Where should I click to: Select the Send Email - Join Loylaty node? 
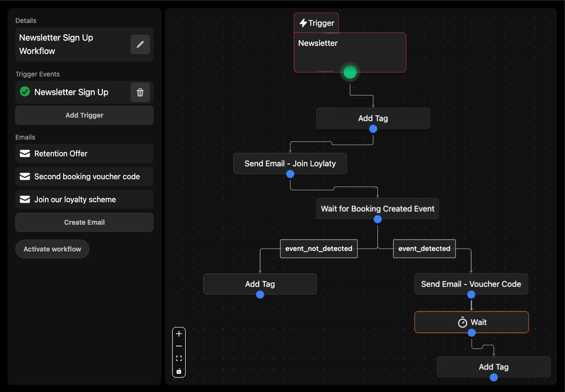point(290,163)
